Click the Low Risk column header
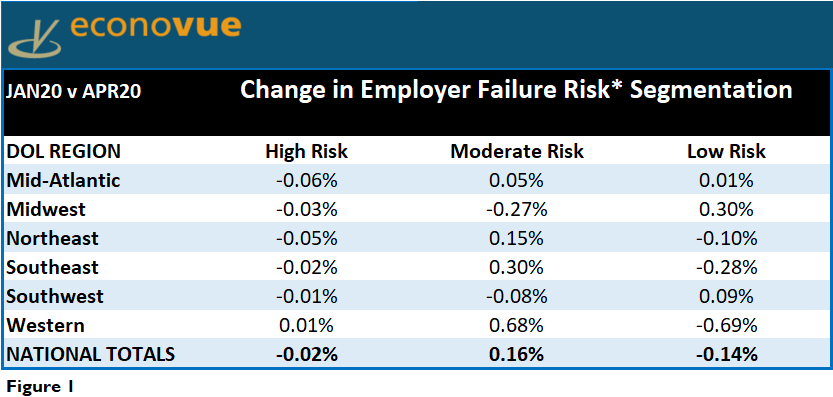Screen dimensions: 833x397 [x=727, y=151]
